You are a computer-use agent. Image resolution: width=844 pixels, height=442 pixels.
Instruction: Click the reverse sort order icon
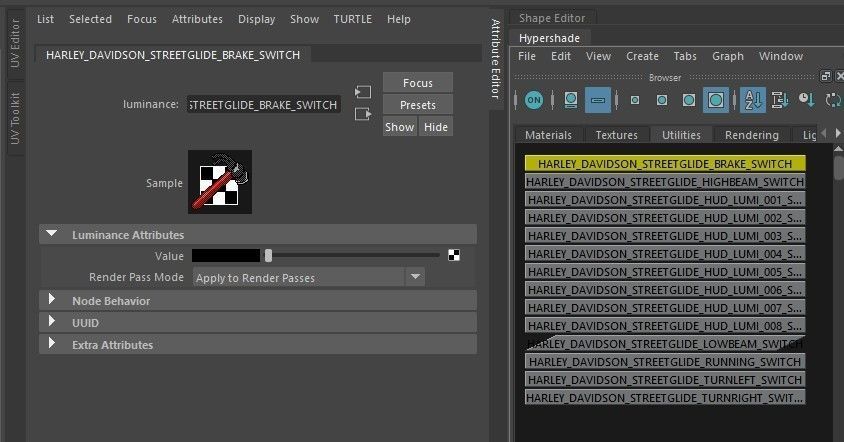[x=833, y=100]
